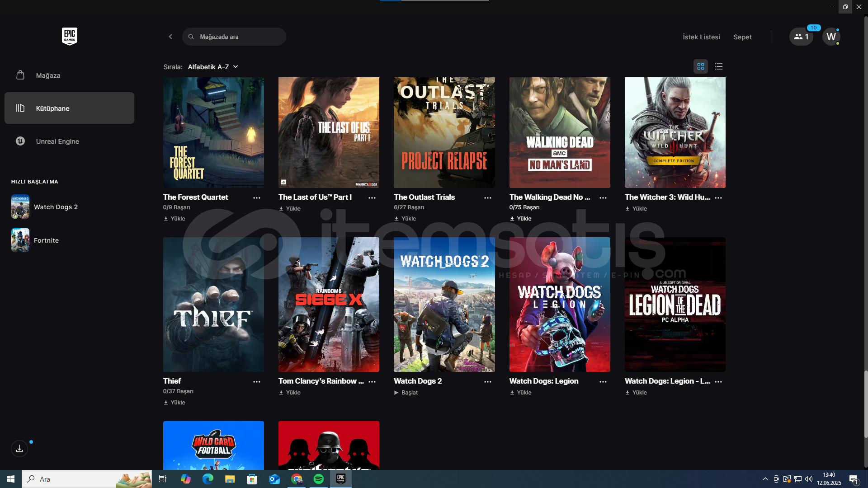The width and height of the screenshot is (868, 488).
Task: Click Yükle under Legion of the Dead
Action: pos(636,393)
